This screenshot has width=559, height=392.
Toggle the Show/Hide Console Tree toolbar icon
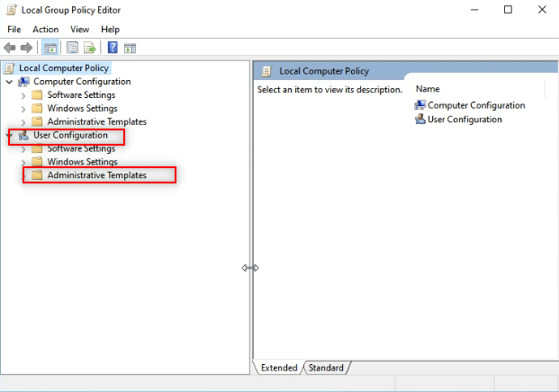50,48
